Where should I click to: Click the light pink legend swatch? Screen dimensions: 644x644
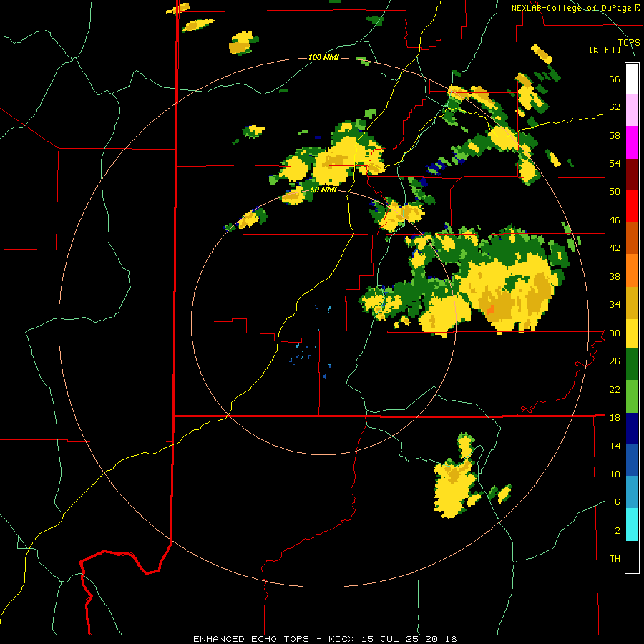tap(632, 110)
